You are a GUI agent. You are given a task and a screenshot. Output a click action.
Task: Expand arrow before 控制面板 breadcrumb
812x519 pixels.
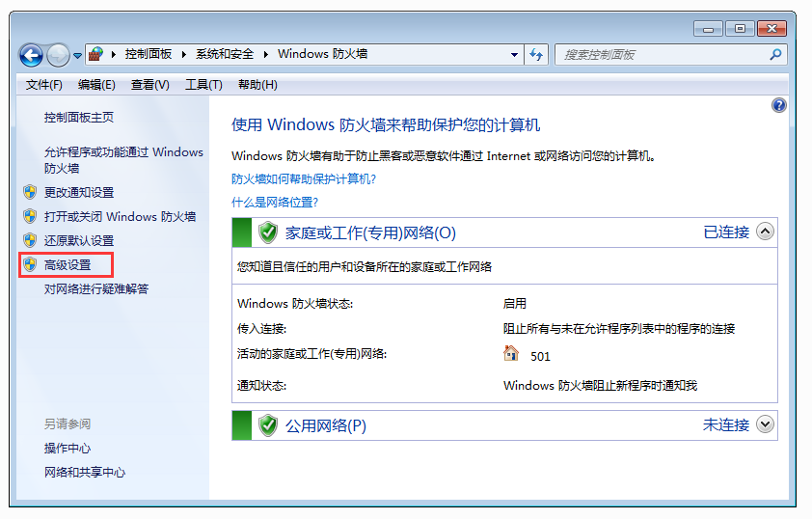coord(113,54)
